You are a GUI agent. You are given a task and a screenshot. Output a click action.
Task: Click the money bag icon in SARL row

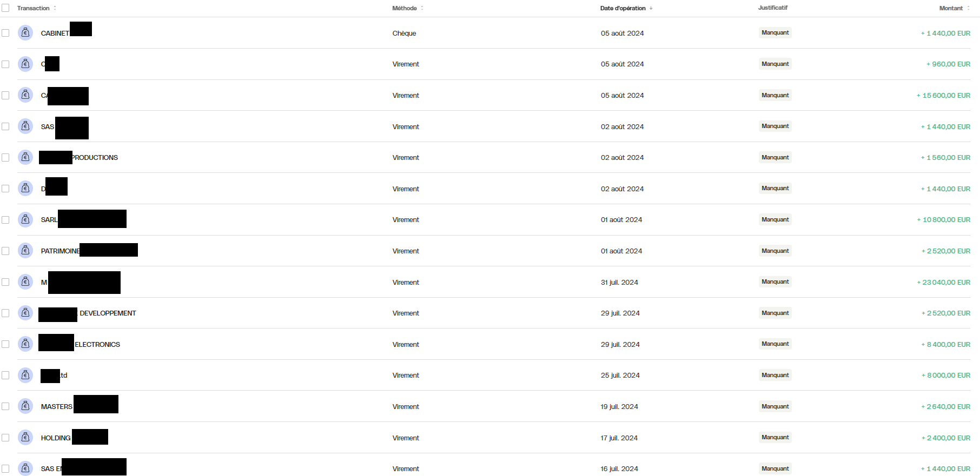click(25, 219)
